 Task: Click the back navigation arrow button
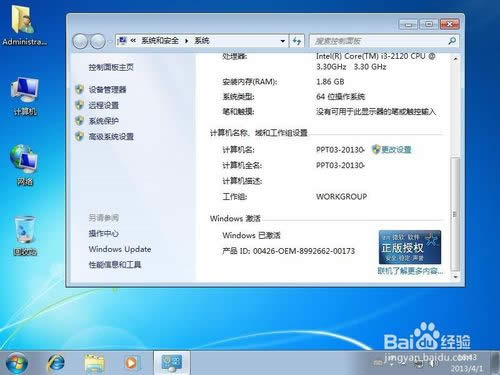pyautogui.click(x=80, y=41)
